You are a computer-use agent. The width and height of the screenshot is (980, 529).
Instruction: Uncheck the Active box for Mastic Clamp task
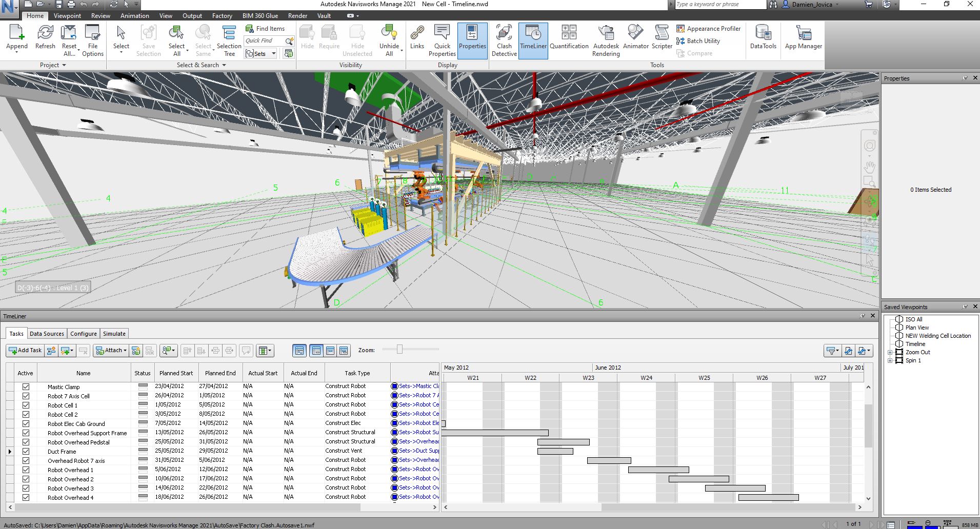pyautogui.click(x=26, y=386)
